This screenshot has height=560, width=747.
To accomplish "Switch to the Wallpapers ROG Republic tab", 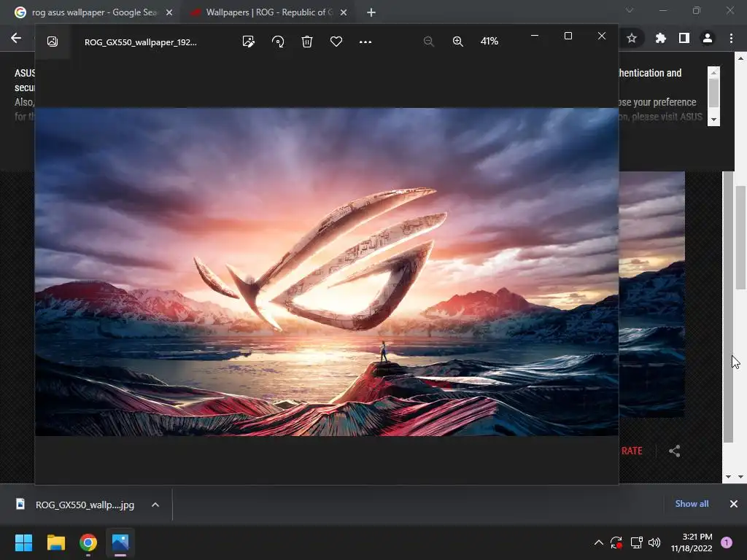I will point(269,12).
